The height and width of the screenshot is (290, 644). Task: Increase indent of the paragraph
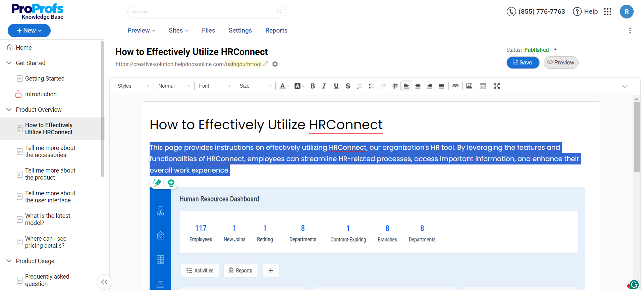395,86
